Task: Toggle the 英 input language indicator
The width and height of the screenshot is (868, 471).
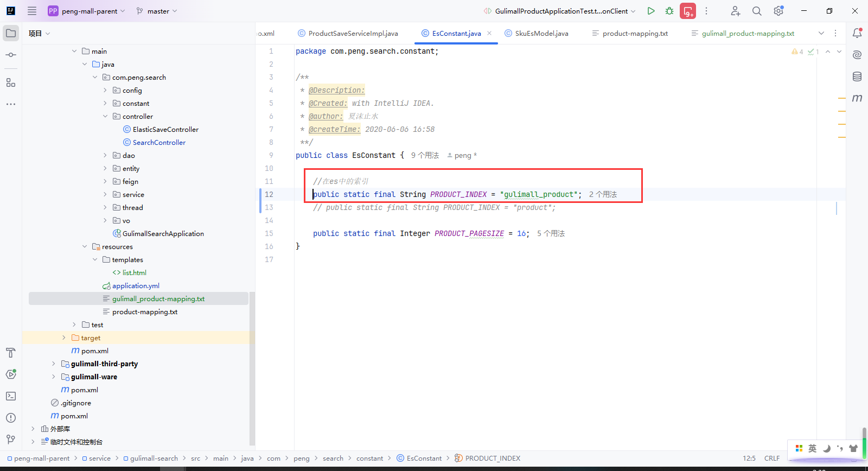Action: coord(812,448)
